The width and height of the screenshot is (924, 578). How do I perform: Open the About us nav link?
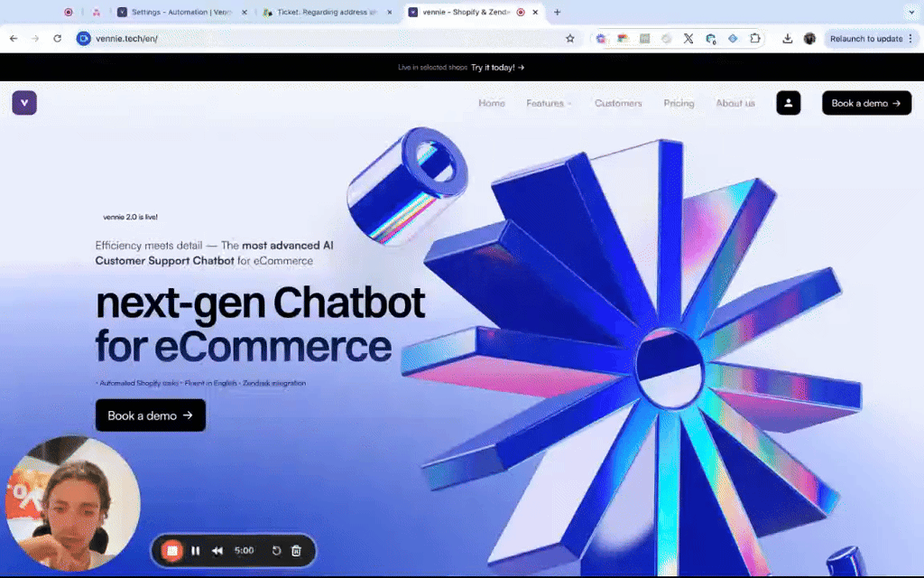click(735, 103)
